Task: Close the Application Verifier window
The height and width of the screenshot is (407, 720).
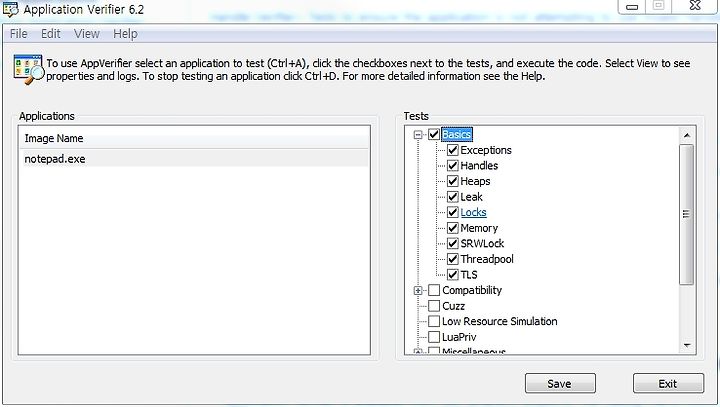Action: coord(695,6)
